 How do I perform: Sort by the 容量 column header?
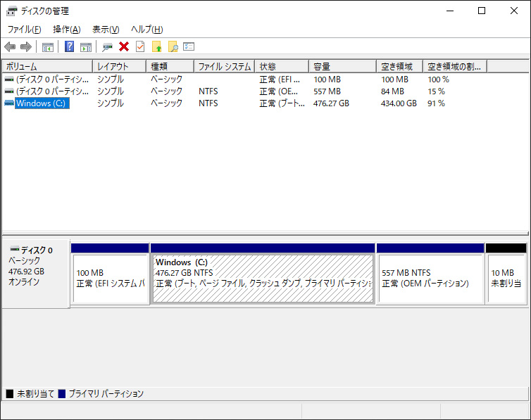pyautogui.click(x=342, y=66)
